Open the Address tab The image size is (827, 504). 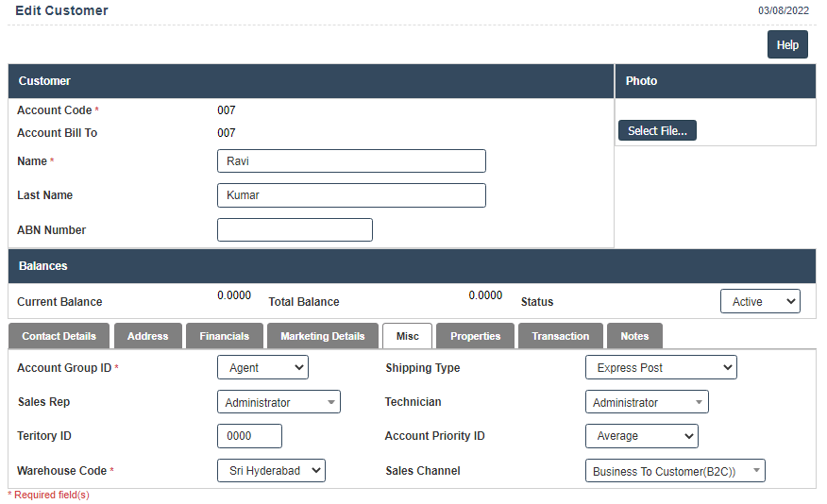point(147,336)
